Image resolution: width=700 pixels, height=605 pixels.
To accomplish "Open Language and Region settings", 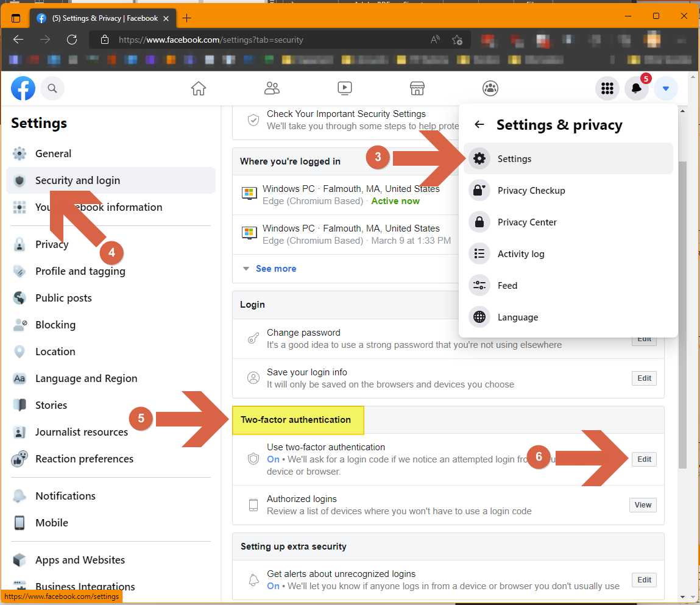I will [111, 378].
